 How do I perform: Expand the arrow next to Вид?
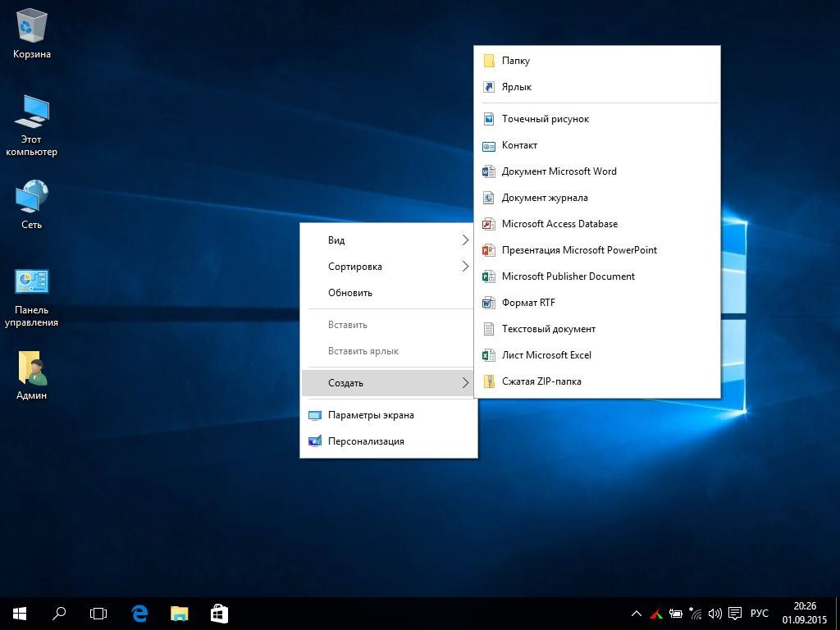coord(465,240)
